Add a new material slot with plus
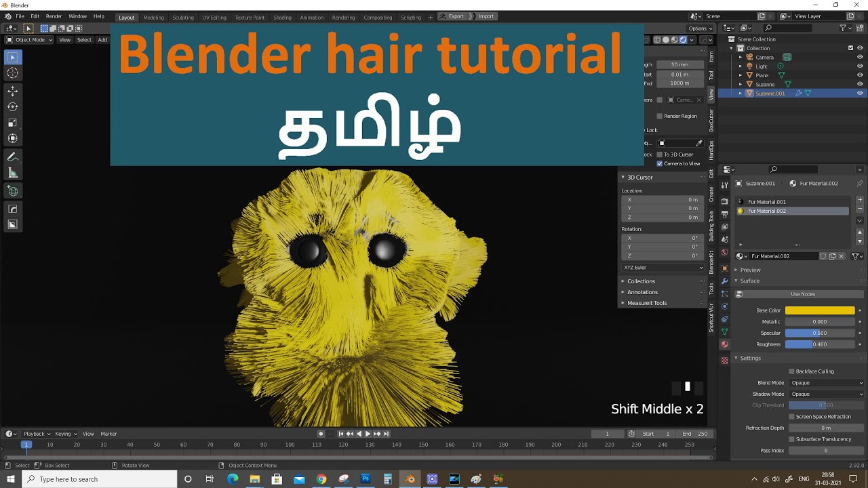Viewport: 868px width, 488px height. point(860,201)
